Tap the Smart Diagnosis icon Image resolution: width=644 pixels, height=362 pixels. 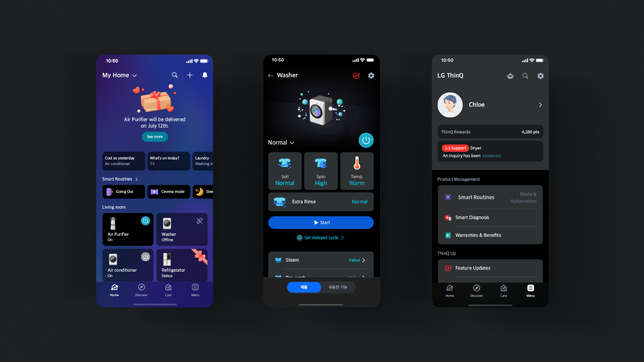[448, 217]
